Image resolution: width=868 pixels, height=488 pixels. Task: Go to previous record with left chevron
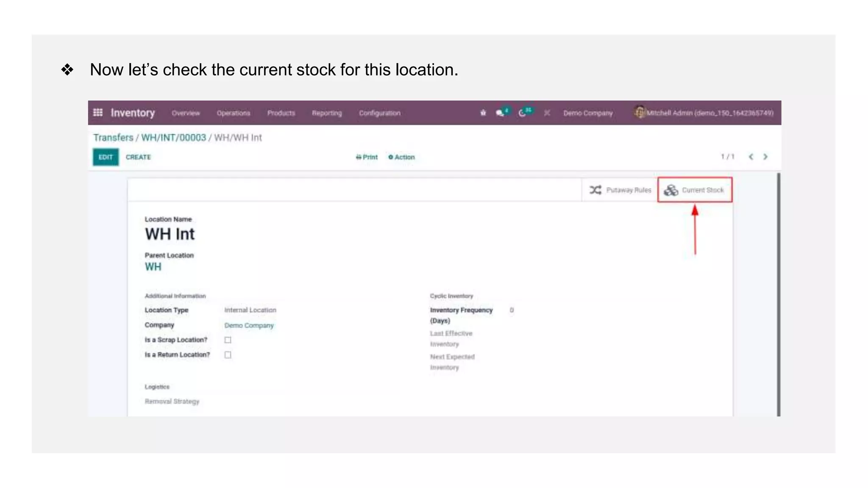[751, 157]
